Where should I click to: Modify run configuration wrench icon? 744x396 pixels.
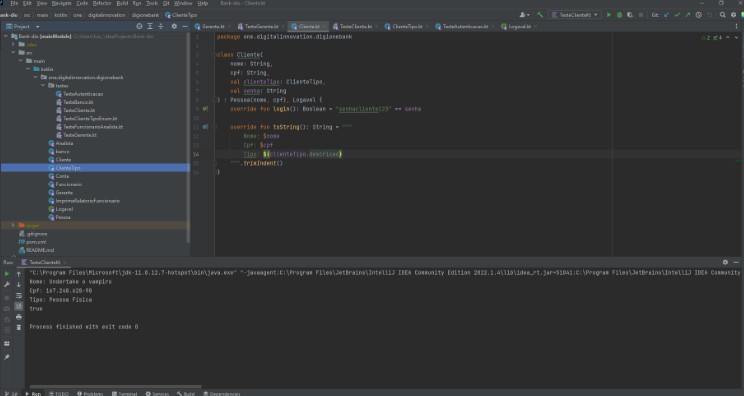7,285
